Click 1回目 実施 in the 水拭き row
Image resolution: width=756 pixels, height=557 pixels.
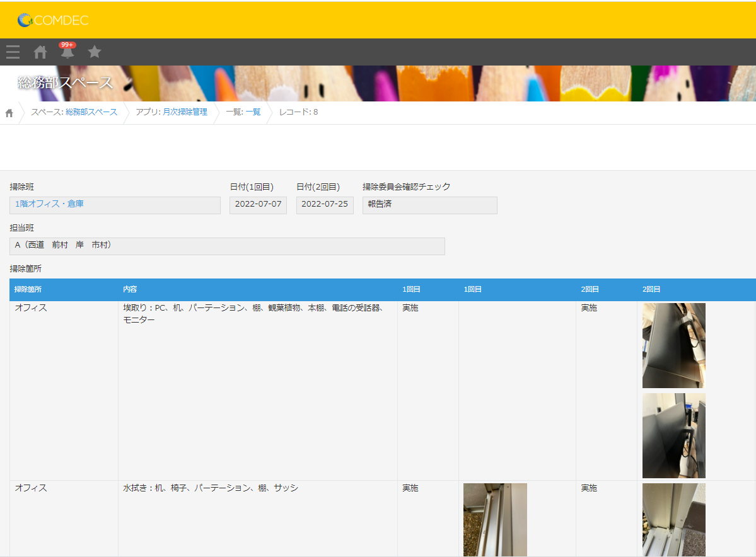pos(410,488)
